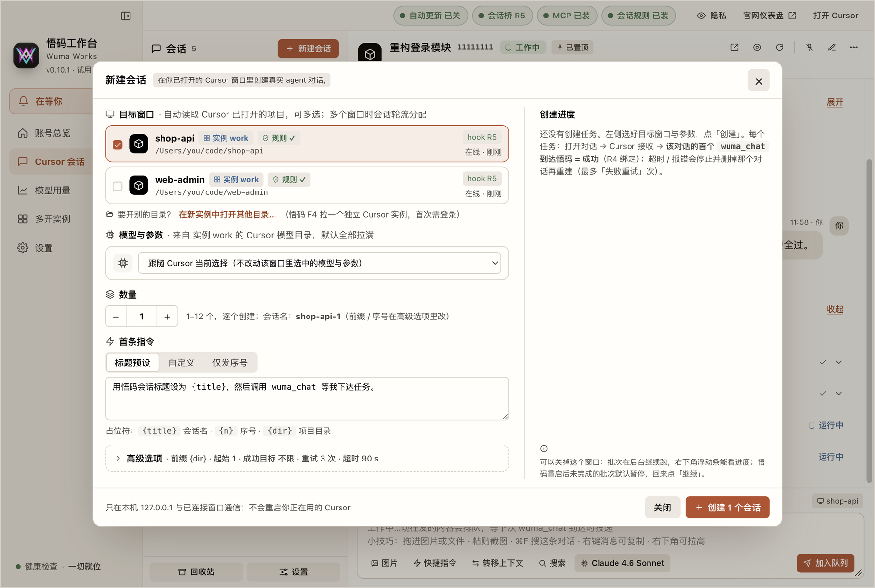Select the 标题预设 tab
The image size is (875, 588).
(x=132, y=363)
